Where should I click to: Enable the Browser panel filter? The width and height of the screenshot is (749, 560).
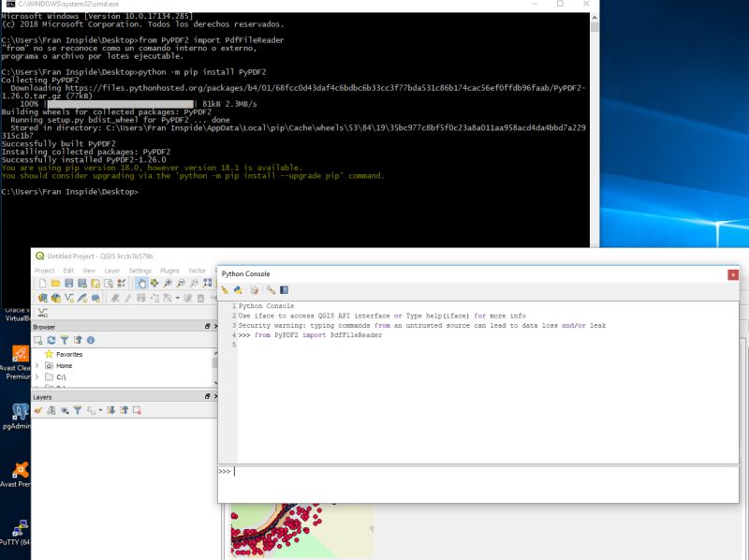coord(65,340)
